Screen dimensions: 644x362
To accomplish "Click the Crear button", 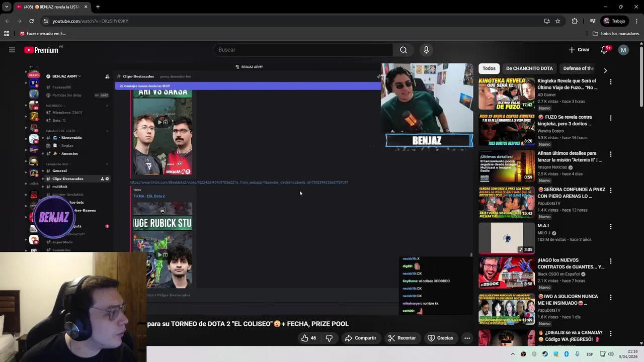I will pyautogui.click(x=579, y=50).
